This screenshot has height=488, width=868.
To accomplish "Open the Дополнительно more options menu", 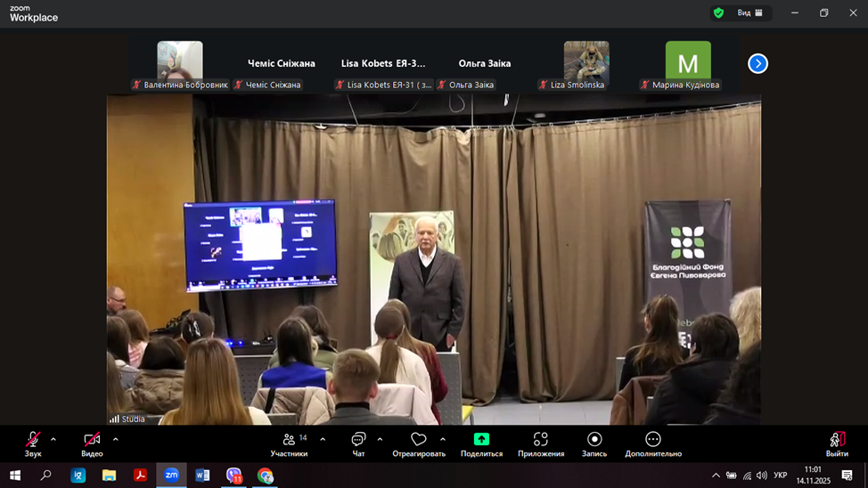I will pyautogui.click(x=652, y=443).
